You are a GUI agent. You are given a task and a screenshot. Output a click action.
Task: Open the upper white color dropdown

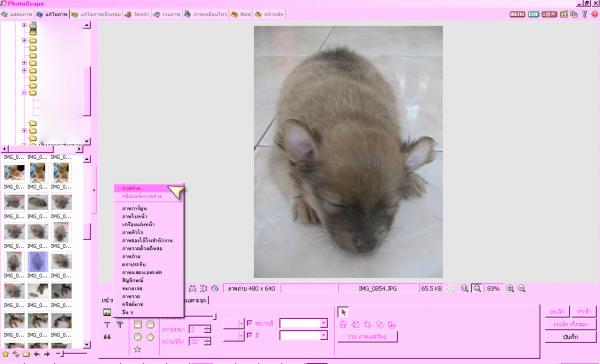[303, 323]
